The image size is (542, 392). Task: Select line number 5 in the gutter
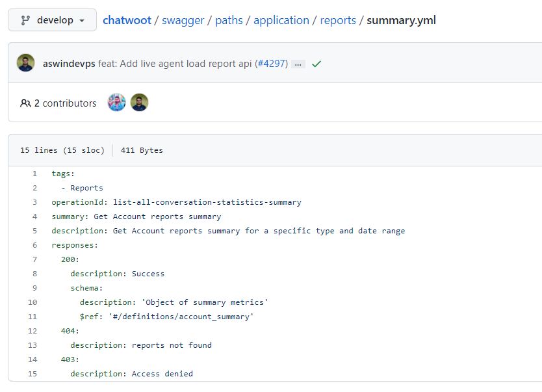[x=34, y=231]
